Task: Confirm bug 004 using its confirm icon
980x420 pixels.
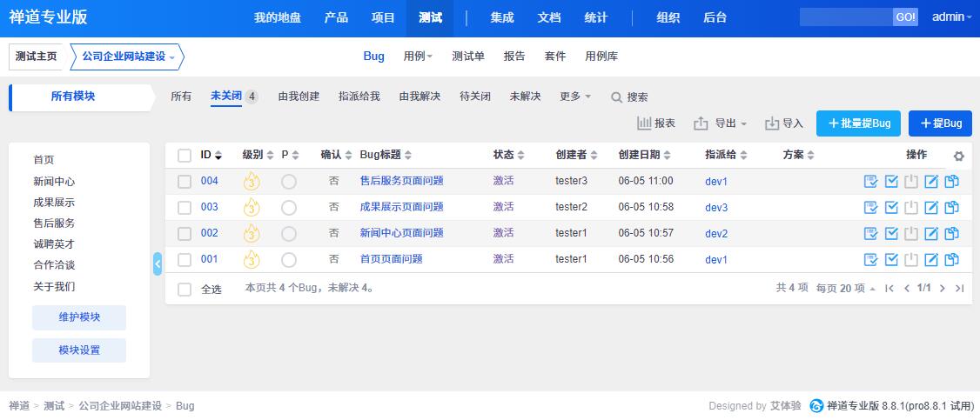Action: click(870, 182)
